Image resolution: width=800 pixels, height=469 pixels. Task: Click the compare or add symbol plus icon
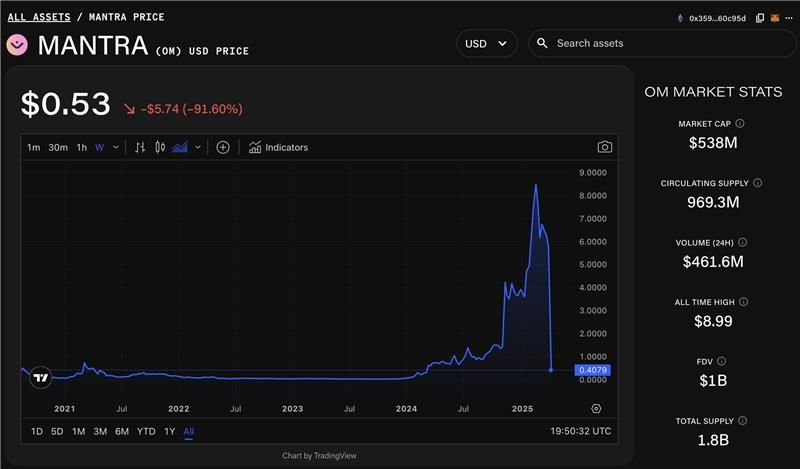point(223,147)
